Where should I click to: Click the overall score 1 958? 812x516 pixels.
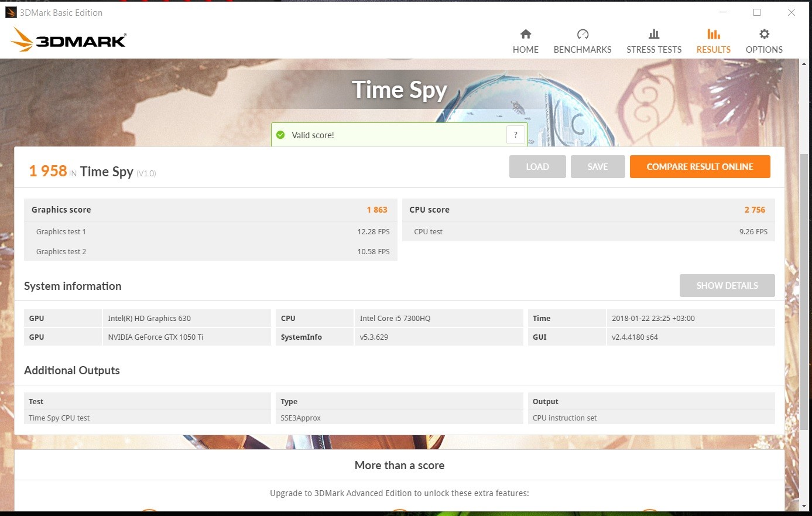(x=48, y=171)
